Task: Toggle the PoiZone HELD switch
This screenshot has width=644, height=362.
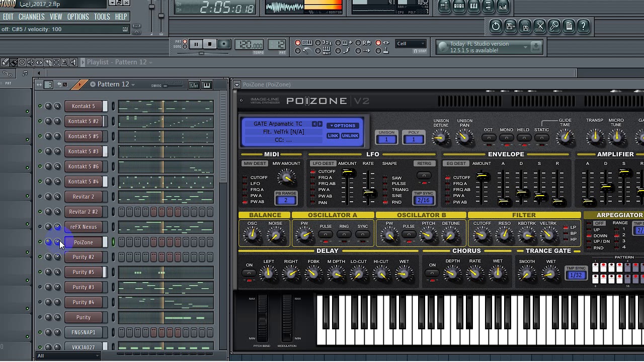Action: point(524,138)
